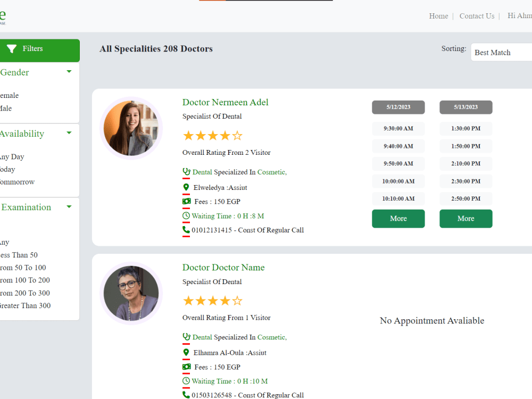Image resolution: width=532 pixels, height=399 pixels.
Task: Click Cosmetic link in Nermeen Adel's card
Action: 272,172
